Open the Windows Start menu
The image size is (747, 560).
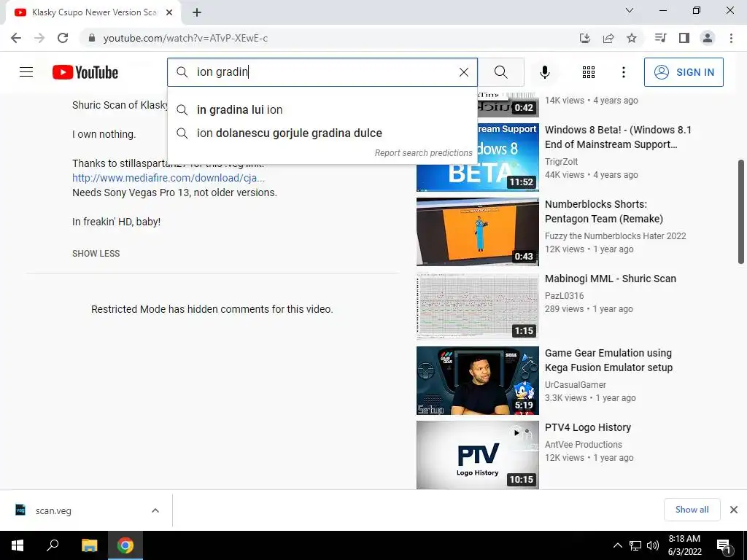18,545
